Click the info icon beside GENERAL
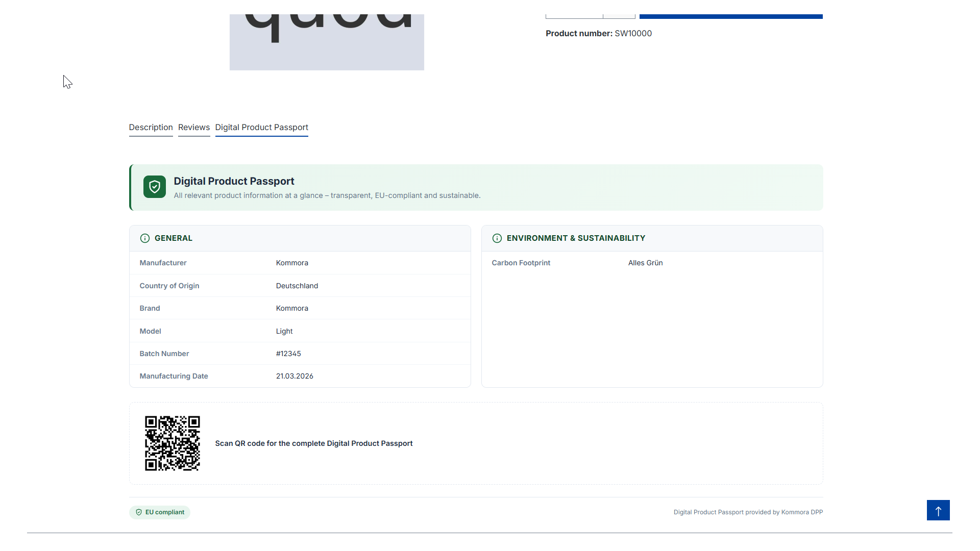Screen dimensions: 980x551 tap(145, 238)
